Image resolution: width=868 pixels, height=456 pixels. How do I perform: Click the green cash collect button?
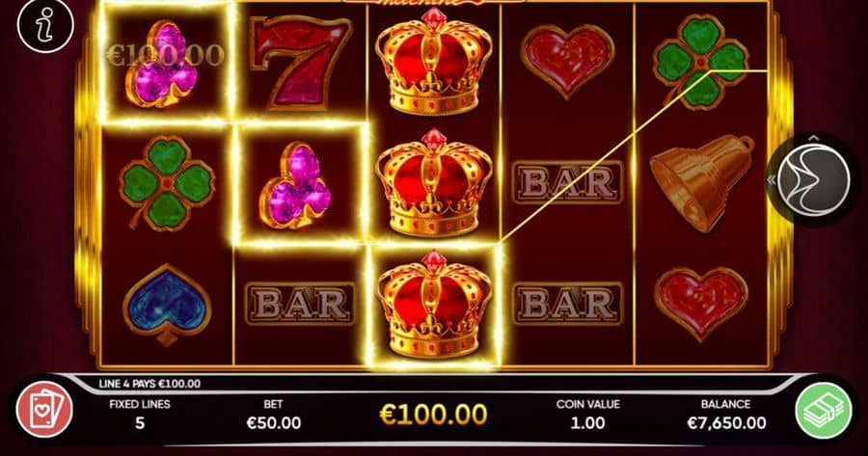point(824,410)
